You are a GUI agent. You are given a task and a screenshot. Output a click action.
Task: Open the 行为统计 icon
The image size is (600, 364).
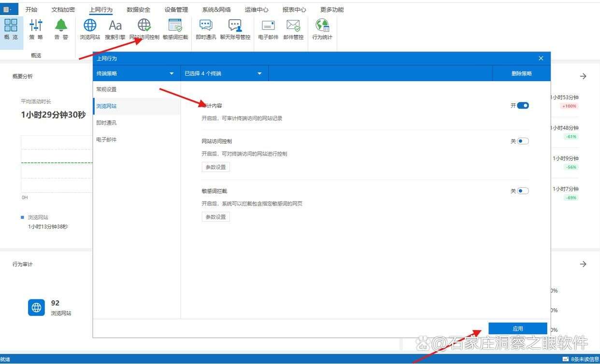pyautogui.click(x=322, y=26)
